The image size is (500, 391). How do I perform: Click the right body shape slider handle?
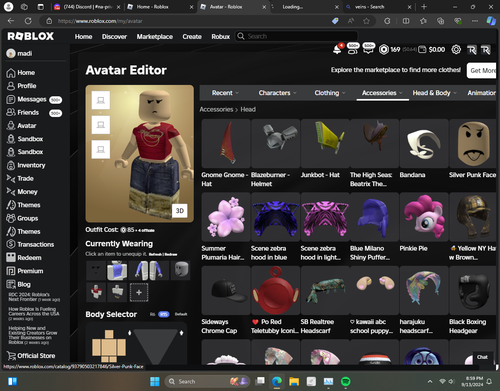[181, 333]
